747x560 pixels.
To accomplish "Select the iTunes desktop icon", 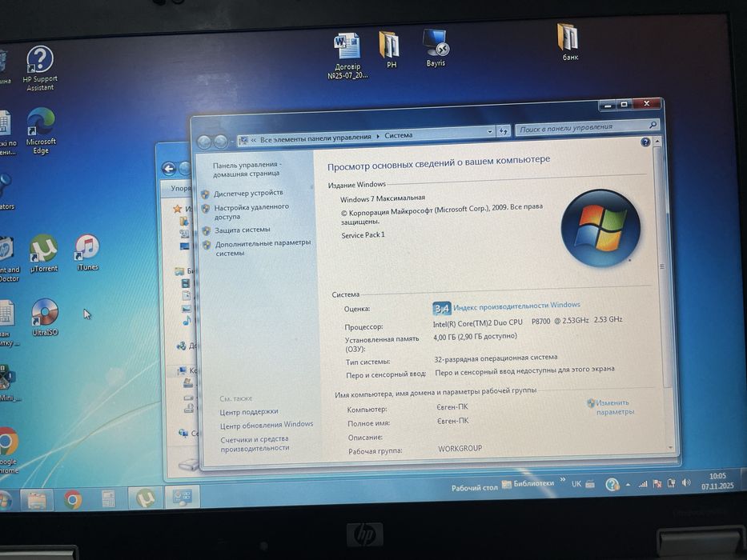I will coord(87,252).
